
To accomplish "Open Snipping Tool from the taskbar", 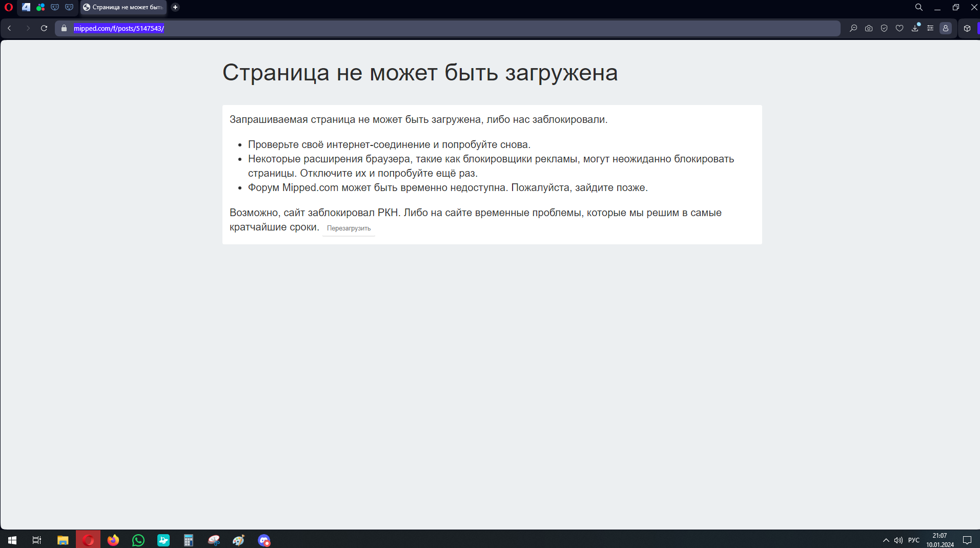I will click(x=214, y=540).
